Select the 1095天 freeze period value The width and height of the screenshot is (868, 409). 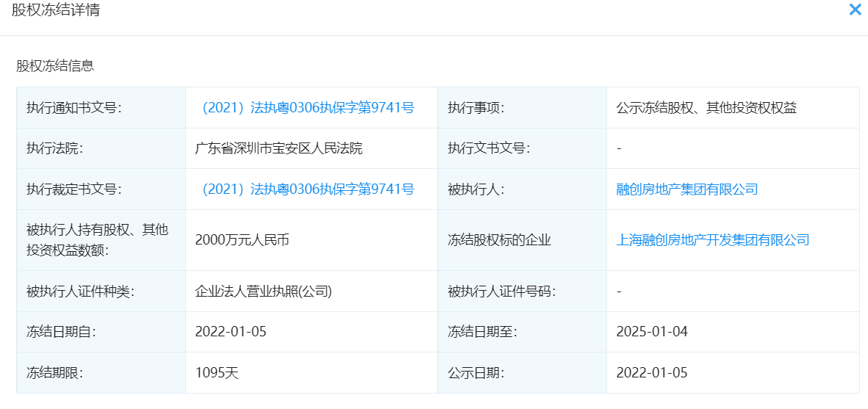[217, 372]
